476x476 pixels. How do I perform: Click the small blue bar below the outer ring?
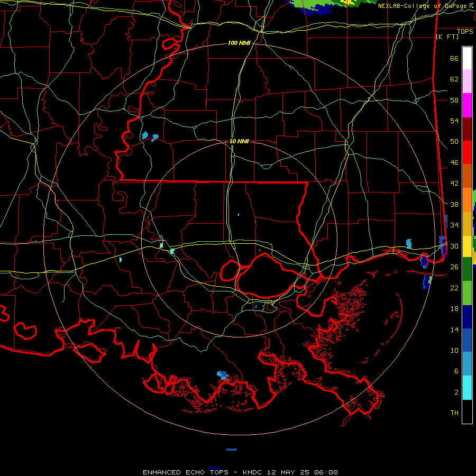click(232, 450)
